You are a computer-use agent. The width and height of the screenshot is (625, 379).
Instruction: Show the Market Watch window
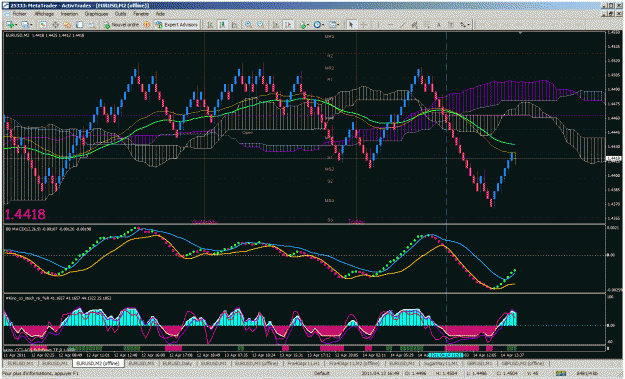43,25
